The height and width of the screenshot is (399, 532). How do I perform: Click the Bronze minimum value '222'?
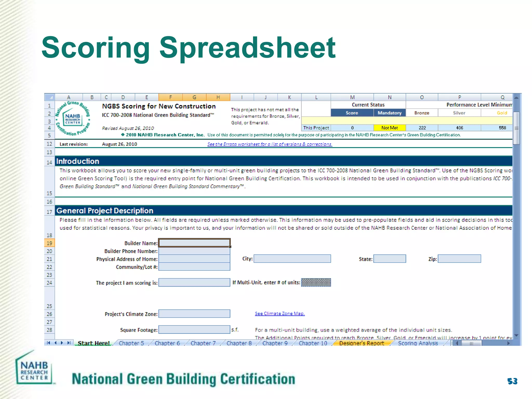(422, 128)
